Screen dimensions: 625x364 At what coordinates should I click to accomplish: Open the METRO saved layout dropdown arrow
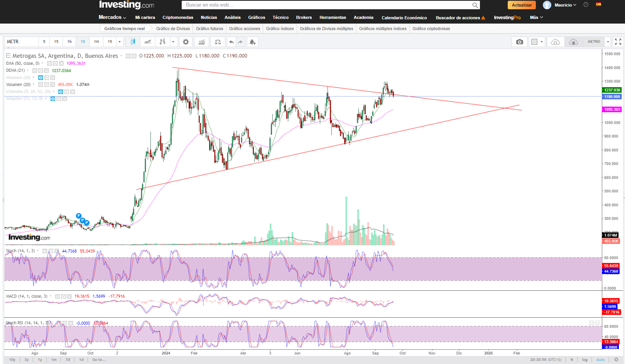point(608,42)
